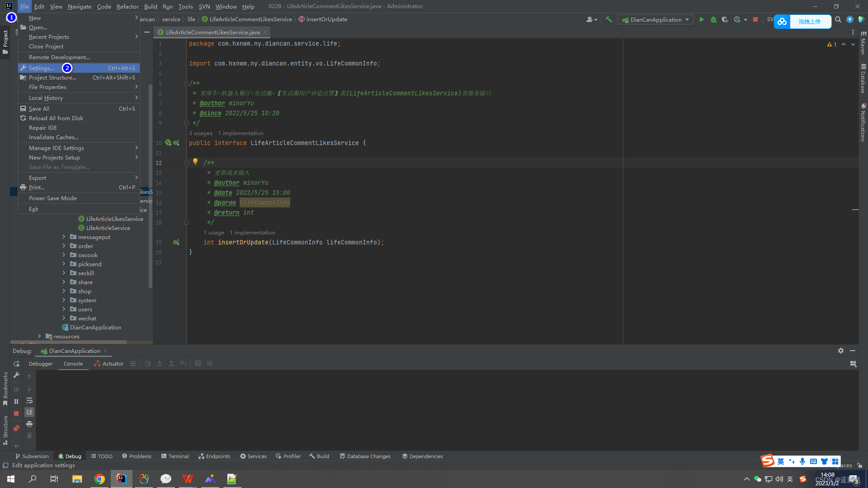Screen dimensions: 868x488
Task: Open Debug panel settings gear
Action: pos(840,351)
